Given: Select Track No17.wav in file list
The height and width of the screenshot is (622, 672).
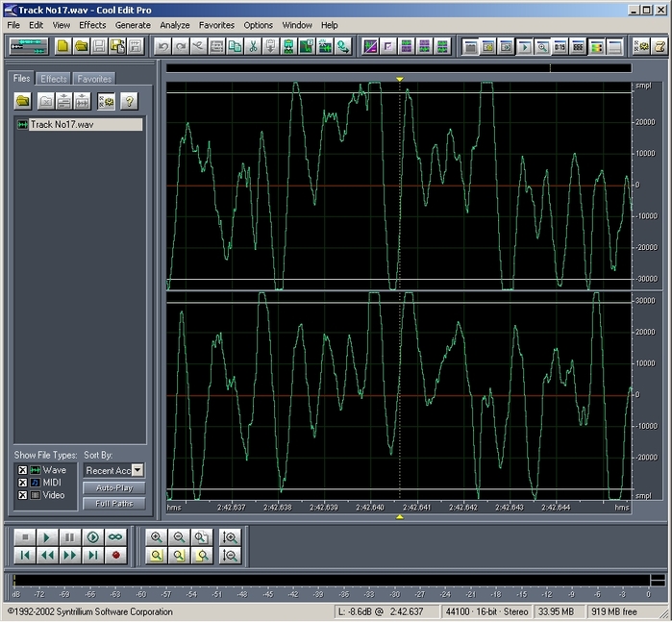Looking at the screenshot, I should 79,124.
